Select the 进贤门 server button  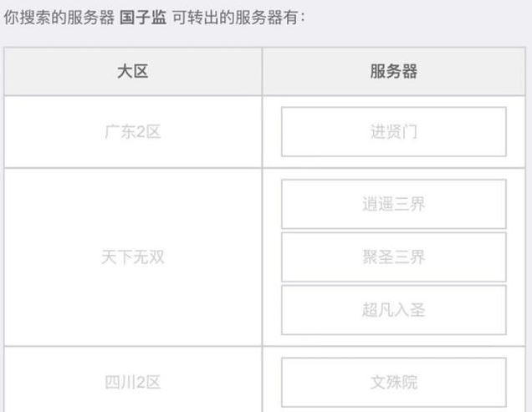pos(394,131)
